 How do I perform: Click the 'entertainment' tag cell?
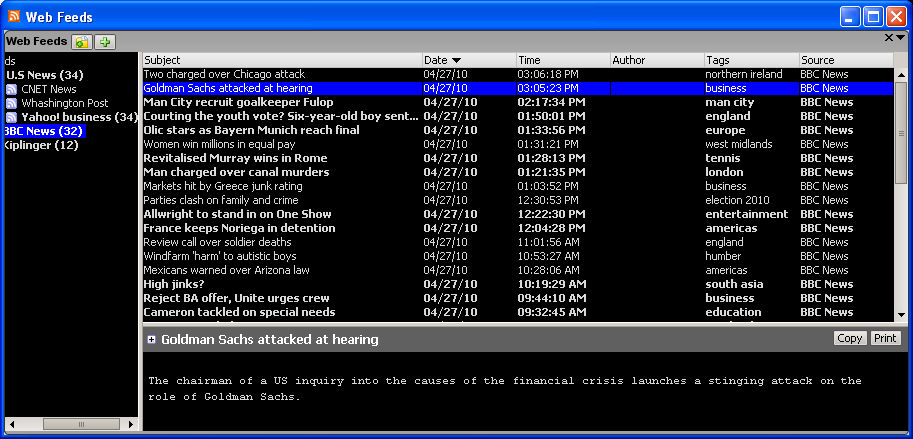click(747, 214)
